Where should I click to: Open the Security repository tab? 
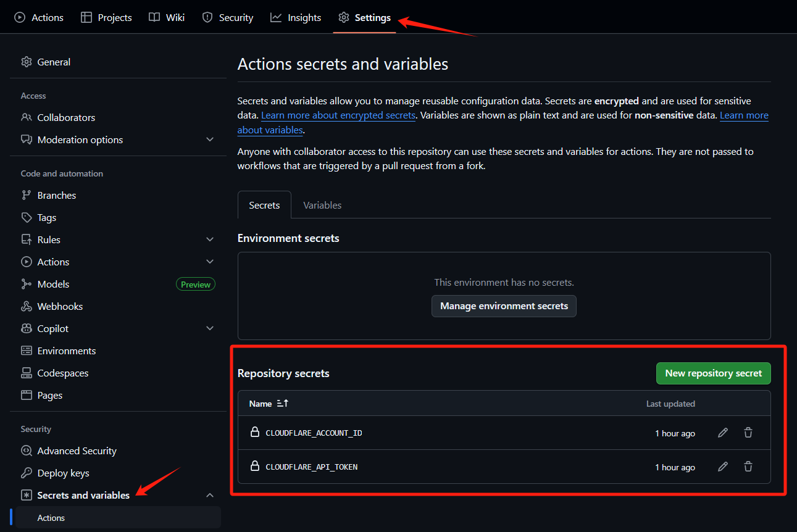coord(228,17)
